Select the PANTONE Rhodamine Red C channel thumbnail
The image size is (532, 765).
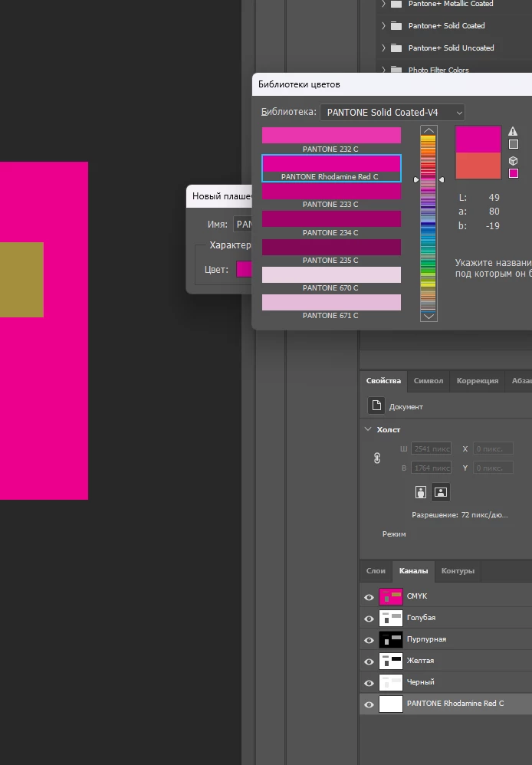click(x=391, y=704)
